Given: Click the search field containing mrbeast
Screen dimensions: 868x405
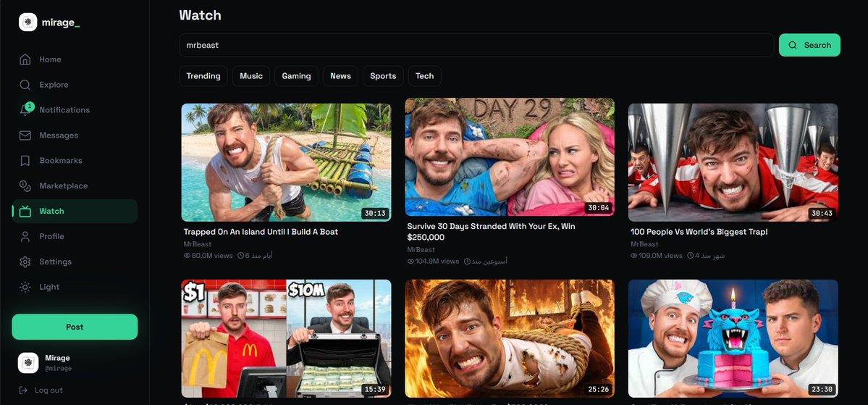Looking at the screenshot, I should point(476,45).
